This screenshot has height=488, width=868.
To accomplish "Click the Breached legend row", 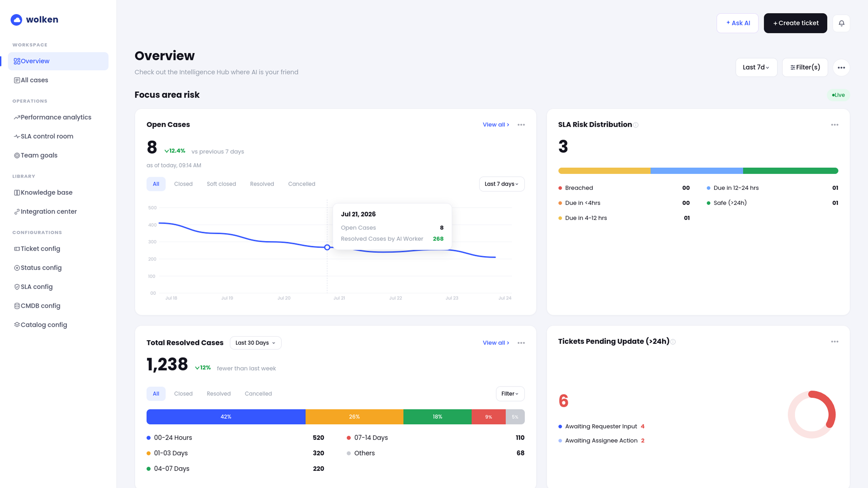I will tap(624, 188).
